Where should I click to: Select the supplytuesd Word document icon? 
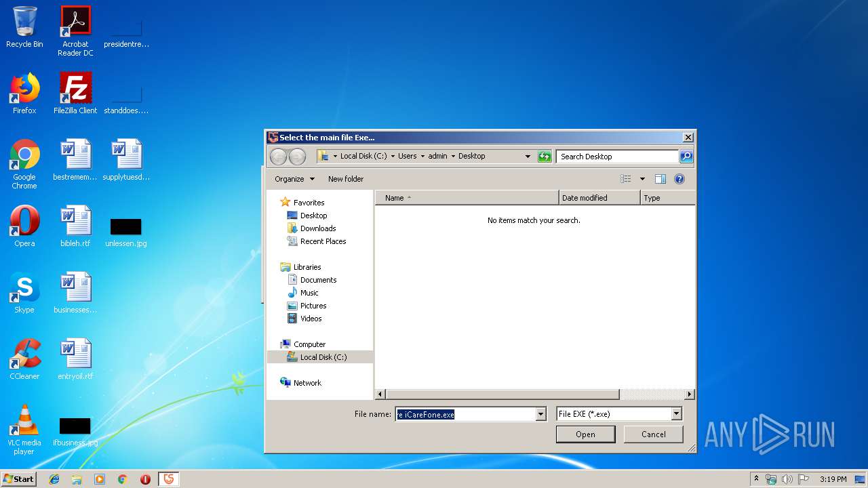[x=126, y=160]
